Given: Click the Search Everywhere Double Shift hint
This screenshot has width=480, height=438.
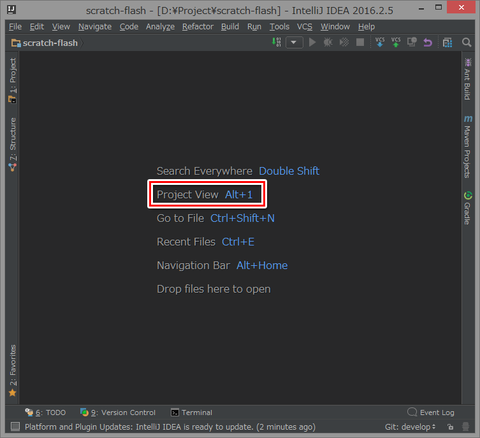Looking at the screenshot, I should click(x=238, y=171).
